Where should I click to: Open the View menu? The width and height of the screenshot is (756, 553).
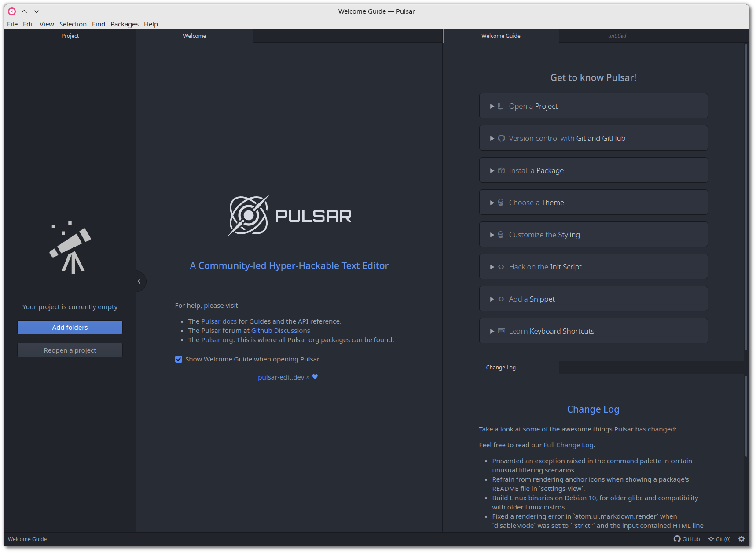(x=47, y=24)
